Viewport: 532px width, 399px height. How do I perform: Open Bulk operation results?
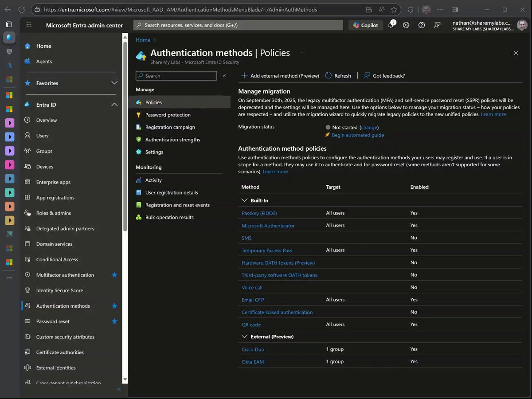click(x=169, y=218)
